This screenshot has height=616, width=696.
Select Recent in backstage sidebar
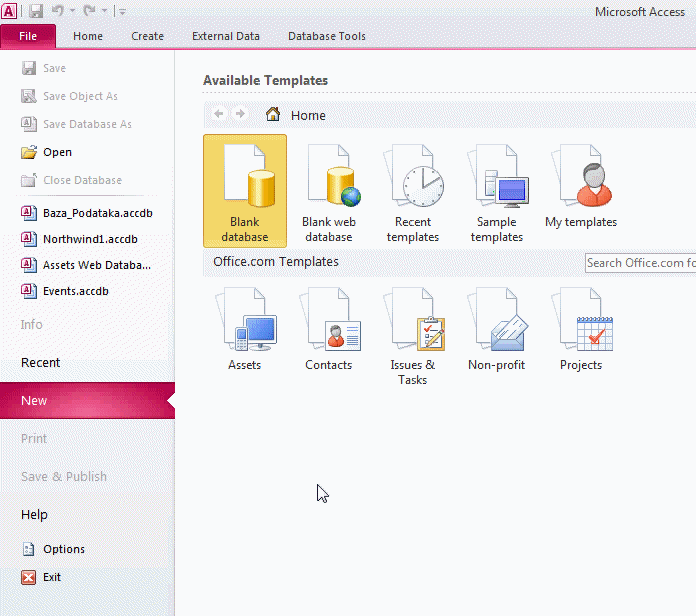coord(40,363)
